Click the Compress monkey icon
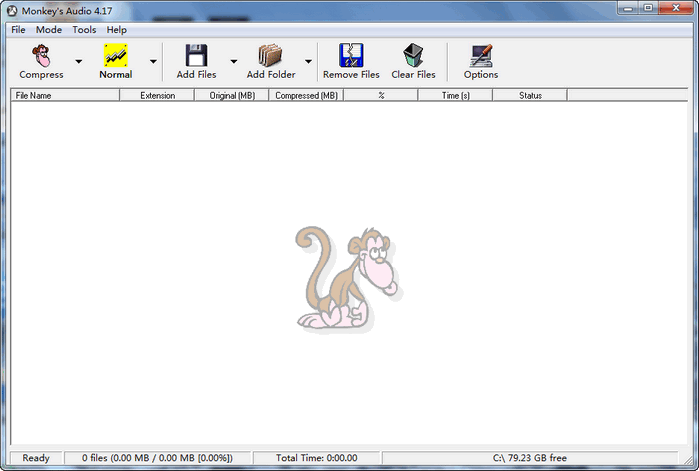 [x=41, y=56]
